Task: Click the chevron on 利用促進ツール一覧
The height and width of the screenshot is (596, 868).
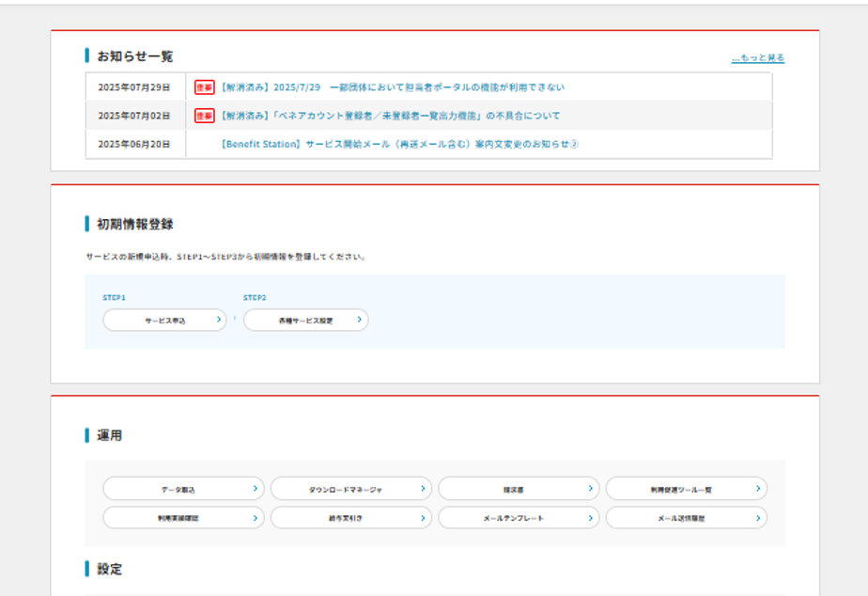Action: click(757, 489)
